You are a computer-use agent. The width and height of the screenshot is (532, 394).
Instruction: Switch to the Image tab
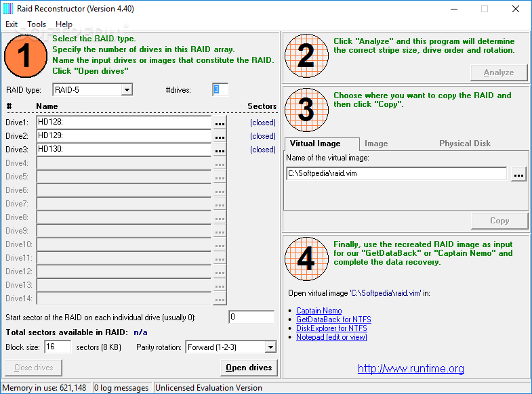pos(376,144)
